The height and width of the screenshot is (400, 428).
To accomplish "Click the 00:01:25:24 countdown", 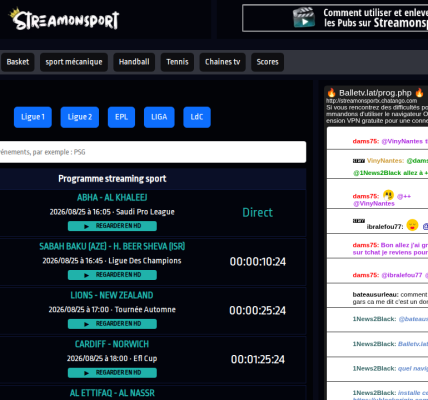I will coord(258,359).
